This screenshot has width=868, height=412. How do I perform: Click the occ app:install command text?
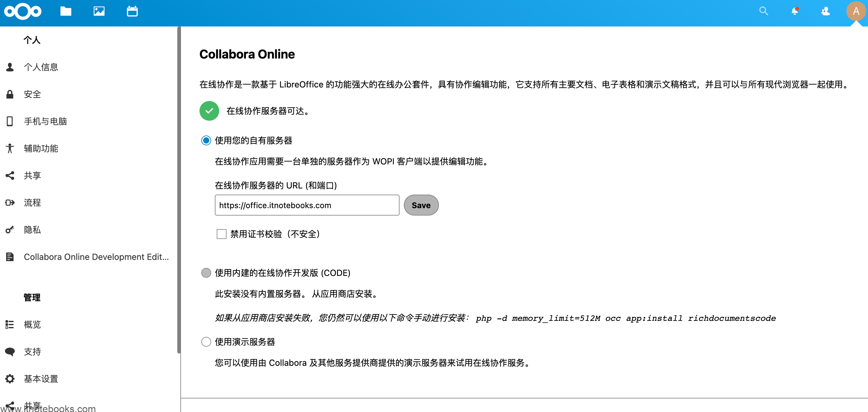pos(626,318)
